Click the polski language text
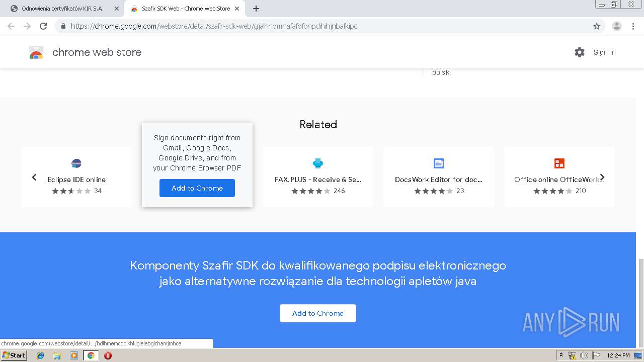644x362 pixels. click(441, 72)
